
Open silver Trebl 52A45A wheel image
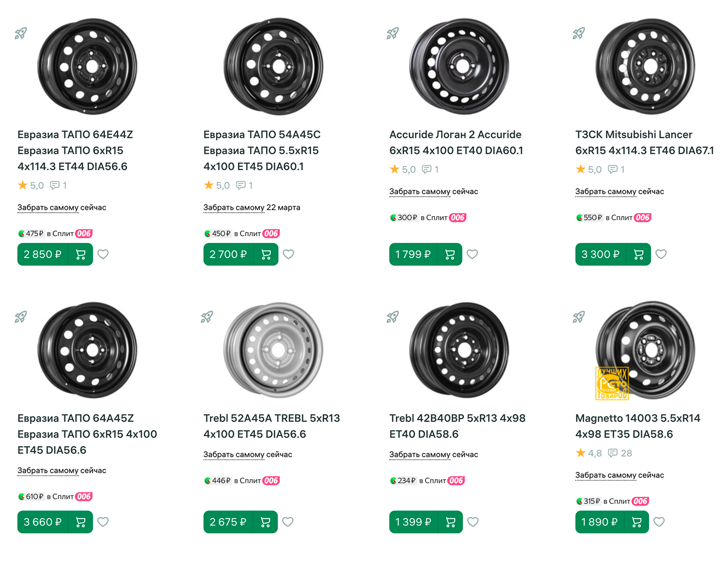[x=274, y=350]
